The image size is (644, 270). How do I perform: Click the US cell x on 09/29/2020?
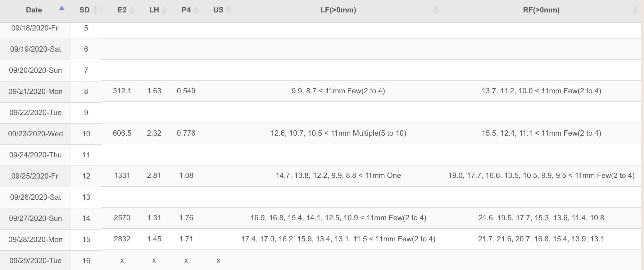(x=218, y=260)
